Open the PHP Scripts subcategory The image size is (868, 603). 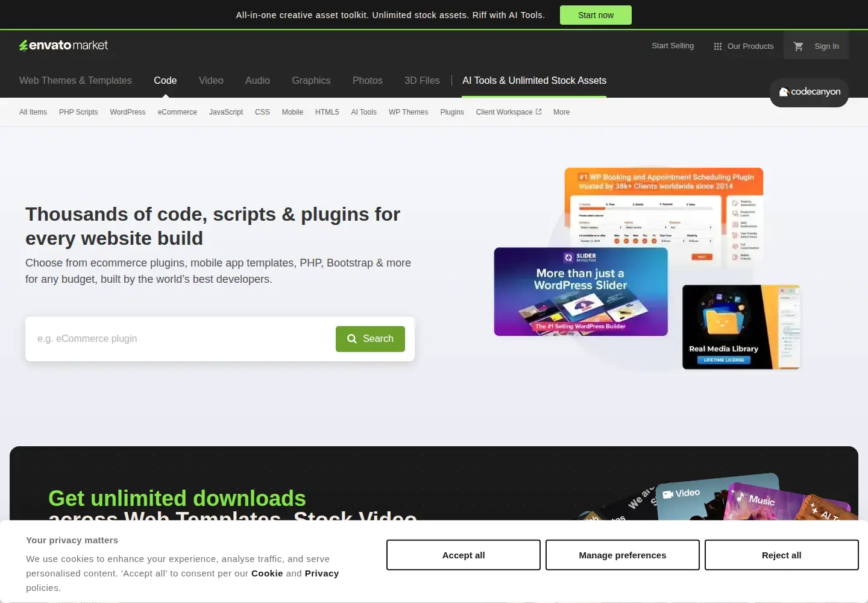point(78,112)
